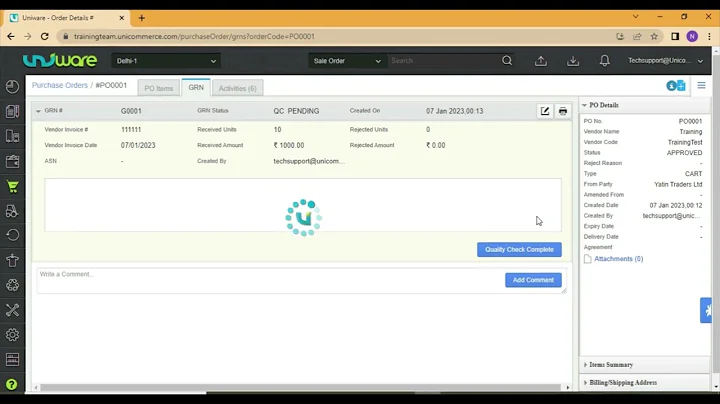The height and width of the screenshot is (404, 720).
Task: Go back in browser history
Action: click(11, 36)
